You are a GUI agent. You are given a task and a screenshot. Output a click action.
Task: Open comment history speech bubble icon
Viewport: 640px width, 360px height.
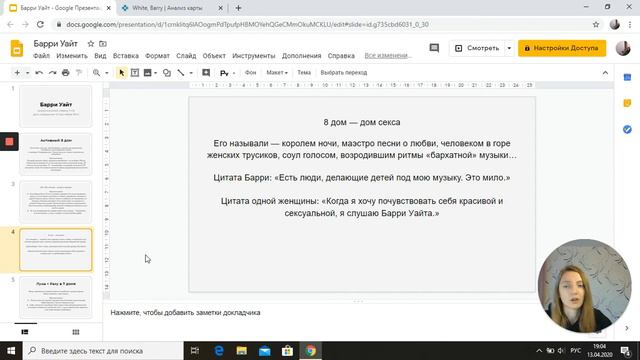pos(434,48)
